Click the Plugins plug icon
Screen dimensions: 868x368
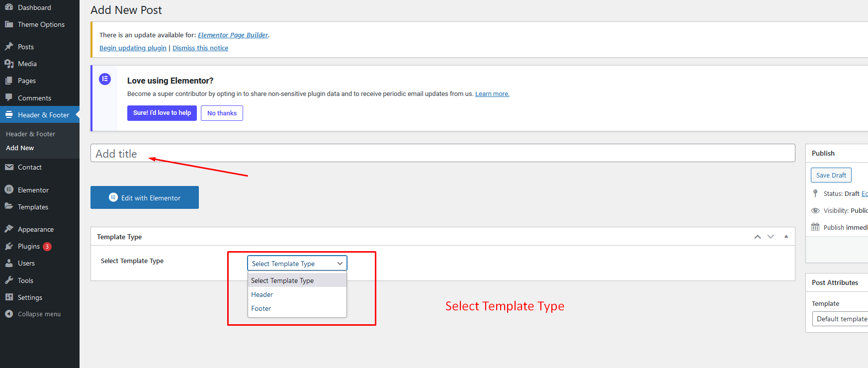[x=9, y=246]
